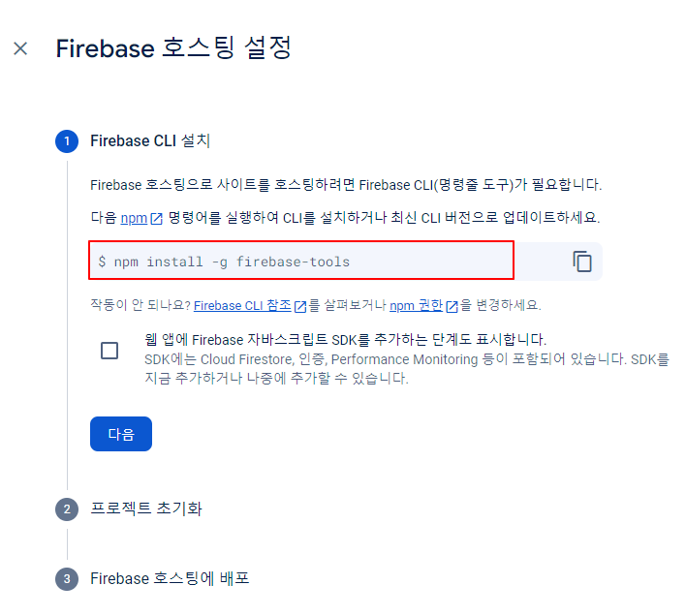Click the npm install command text field
Screen dimensions: 686x616
click(x=301, y=261)
